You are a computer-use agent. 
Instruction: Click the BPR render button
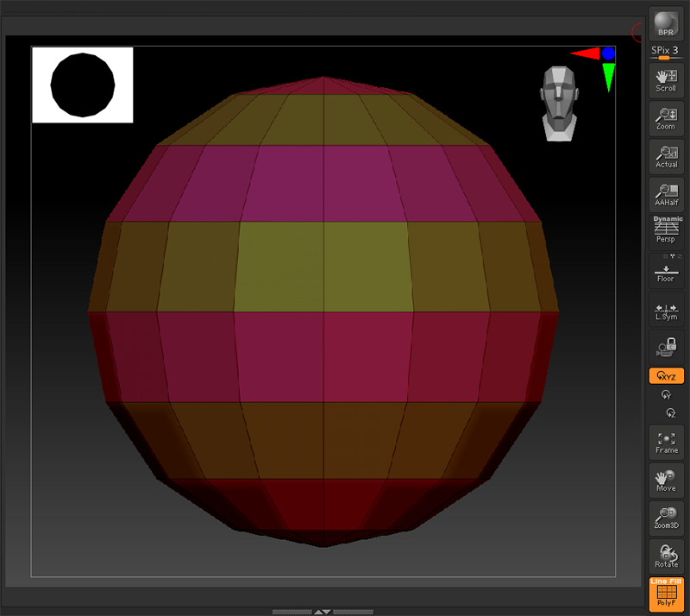click(x=666, y=25)
